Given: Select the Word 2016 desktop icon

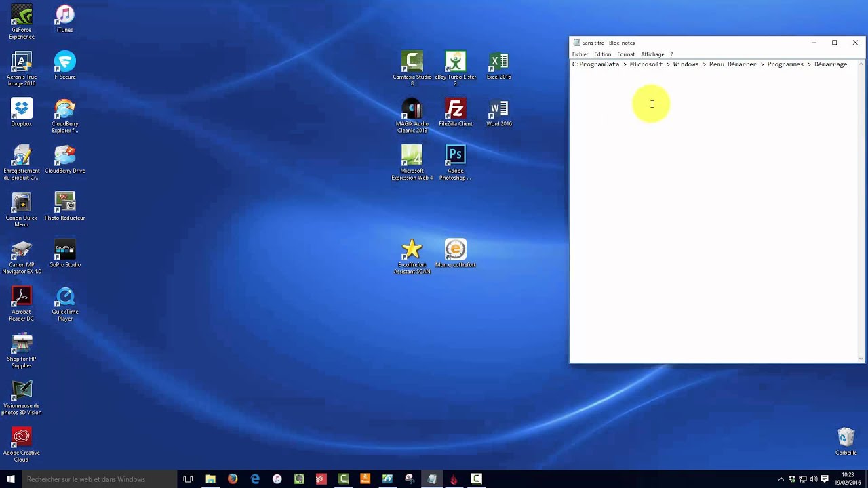Looking at the screenshot, I should (x=498, y=113).
